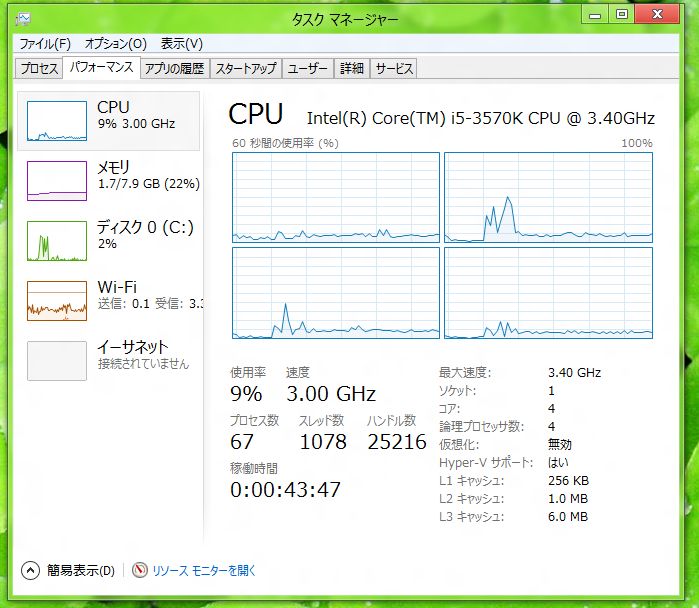Select the CPU usage mini graph

57,121
